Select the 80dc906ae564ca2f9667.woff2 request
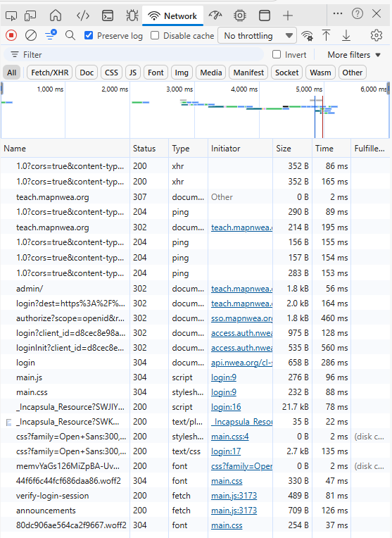 click(195, 525)
